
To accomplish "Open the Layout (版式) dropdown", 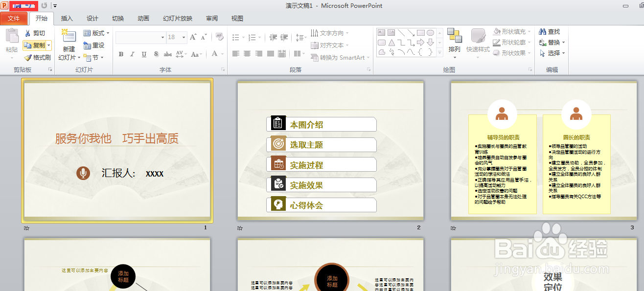I will point(96,33).
